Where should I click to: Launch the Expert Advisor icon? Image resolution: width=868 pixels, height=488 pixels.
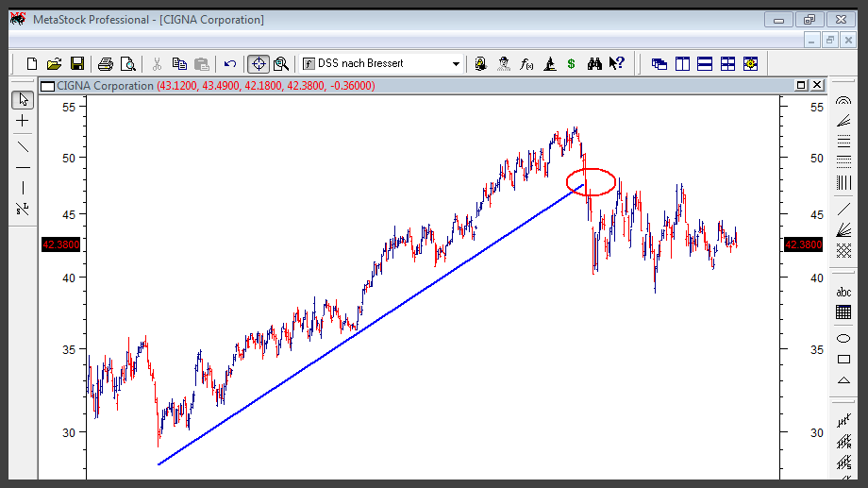(503, 63)
